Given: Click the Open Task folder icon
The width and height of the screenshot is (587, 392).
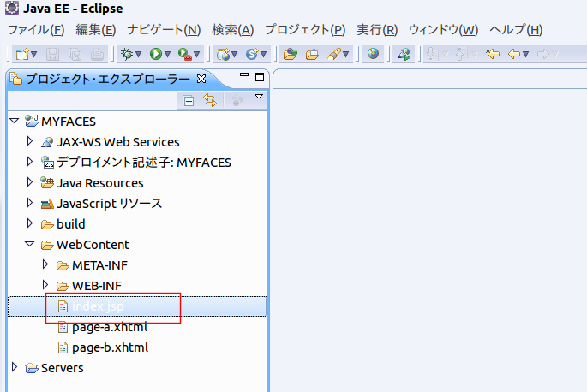Looking at the screenshot, I should [x=312, y=55].
